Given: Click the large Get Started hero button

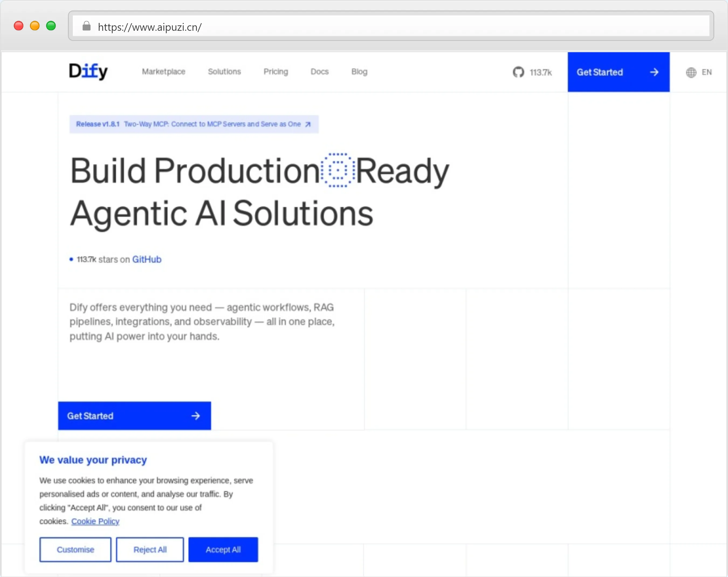Looking at the screenshot, I should pos(134,416).
